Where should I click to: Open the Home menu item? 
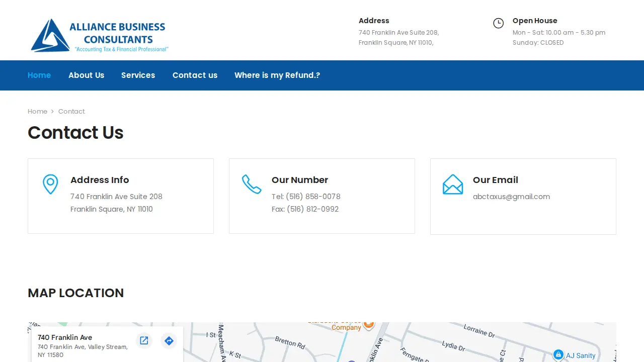(39, 75)
